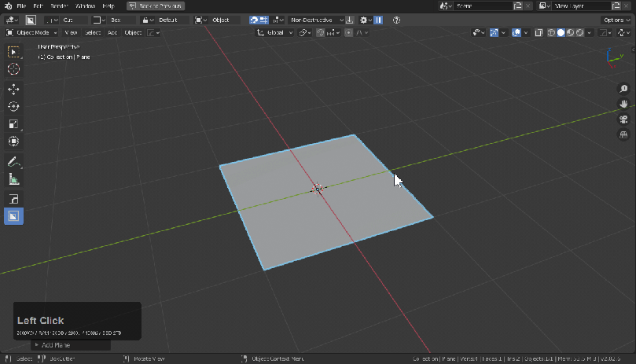Select the Rotate tool
The height and width of the screenshot is (364, 636).
[x=13, y=107]
